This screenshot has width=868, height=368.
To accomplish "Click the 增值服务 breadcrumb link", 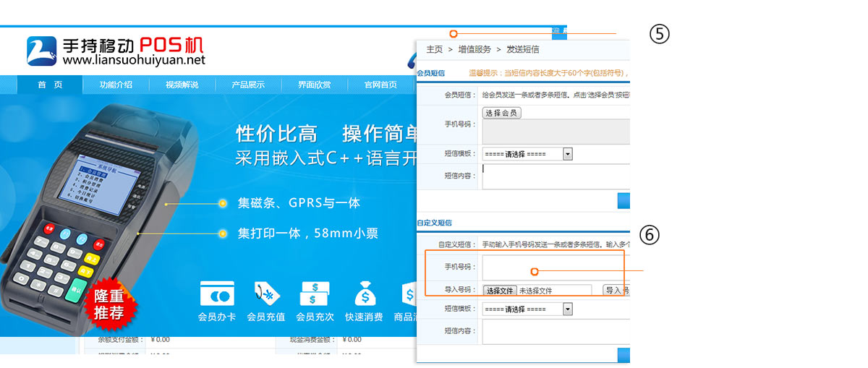I will point(475,49).
